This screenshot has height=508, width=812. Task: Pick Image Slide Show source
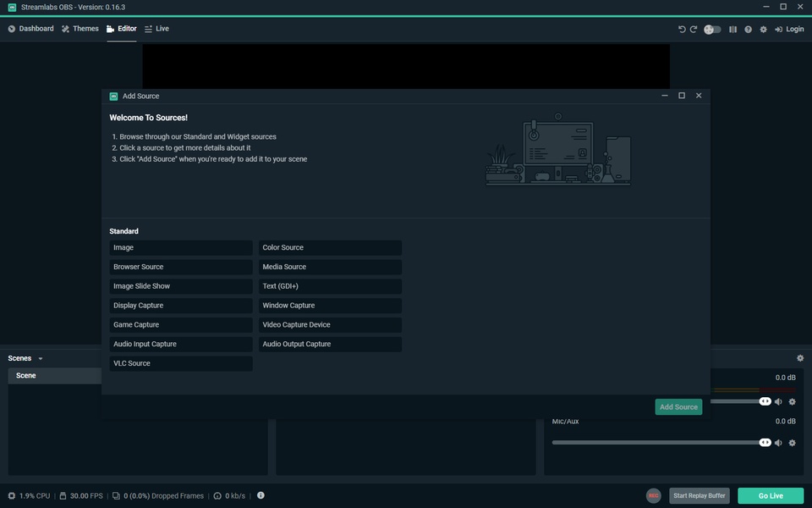point(181,286)
